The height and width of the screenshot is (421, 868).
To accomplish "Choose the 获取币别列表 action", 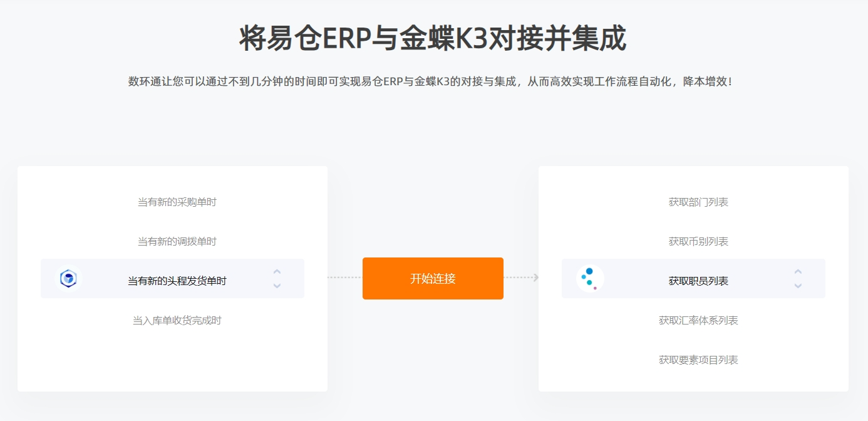I will [698, 241].
